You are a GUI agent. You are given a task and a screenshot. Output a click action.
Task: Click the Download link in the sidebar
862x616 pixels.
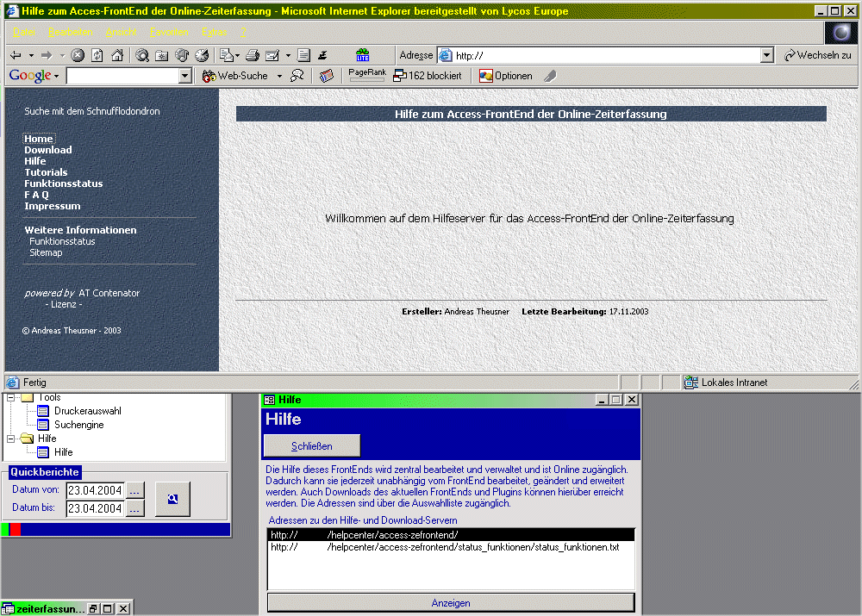(47, 149)
